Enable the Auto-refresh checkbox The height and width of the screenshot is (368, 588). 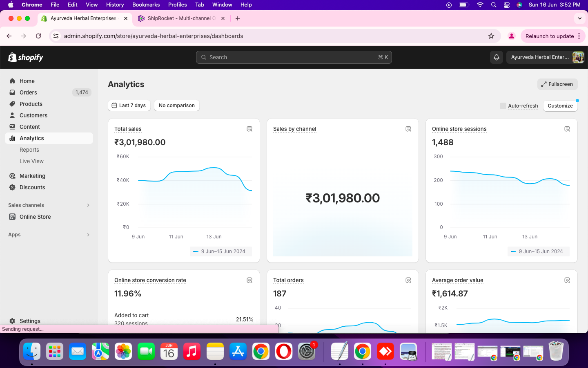point(503,106)
